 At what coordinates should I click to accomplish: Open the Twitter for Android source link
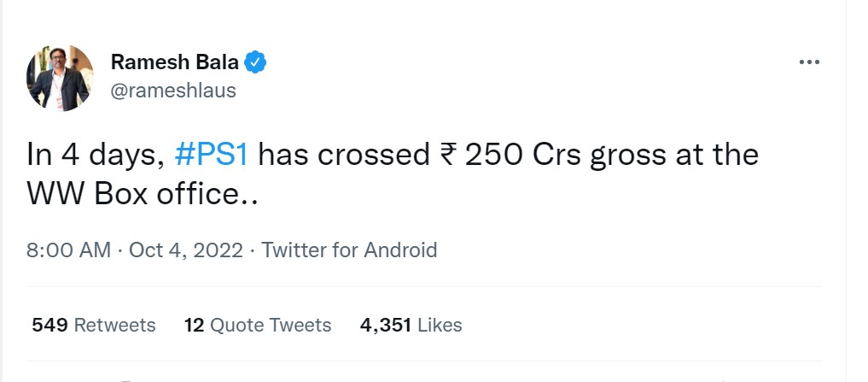[349, 250]
